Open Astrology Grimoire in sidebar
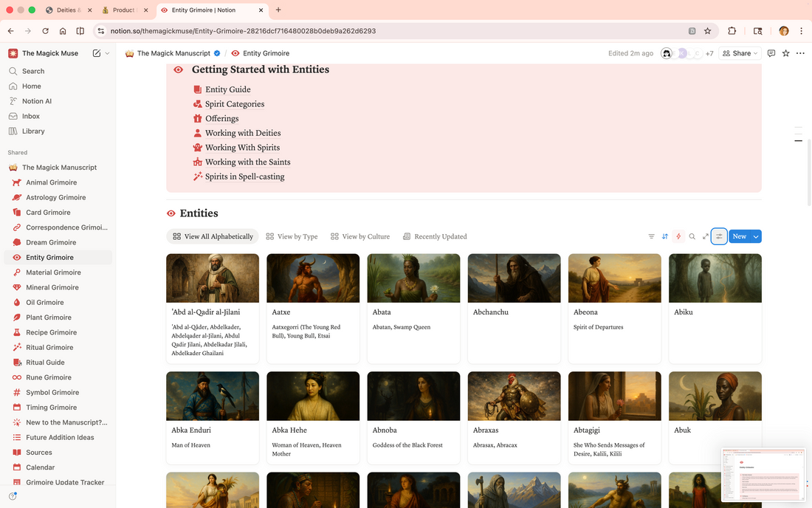Screen dimensions: 812x508 coord(58,198)
